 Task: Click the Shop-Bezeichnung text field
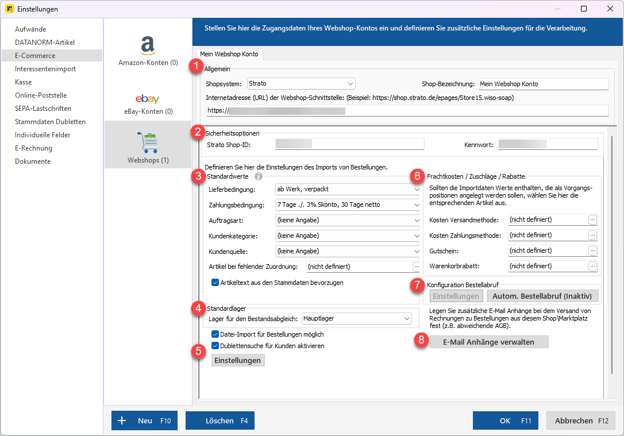tap(541, 84)
